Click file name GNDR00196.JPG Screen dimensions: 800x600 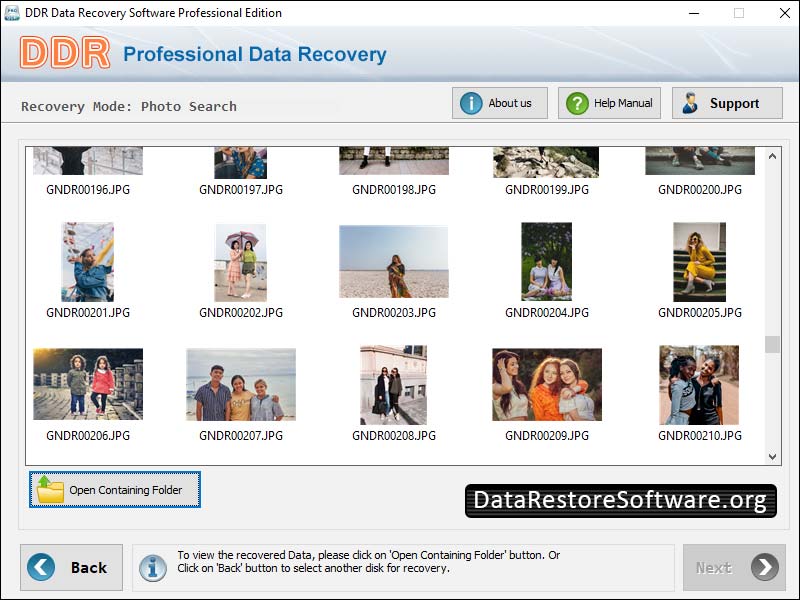[88, 190]
